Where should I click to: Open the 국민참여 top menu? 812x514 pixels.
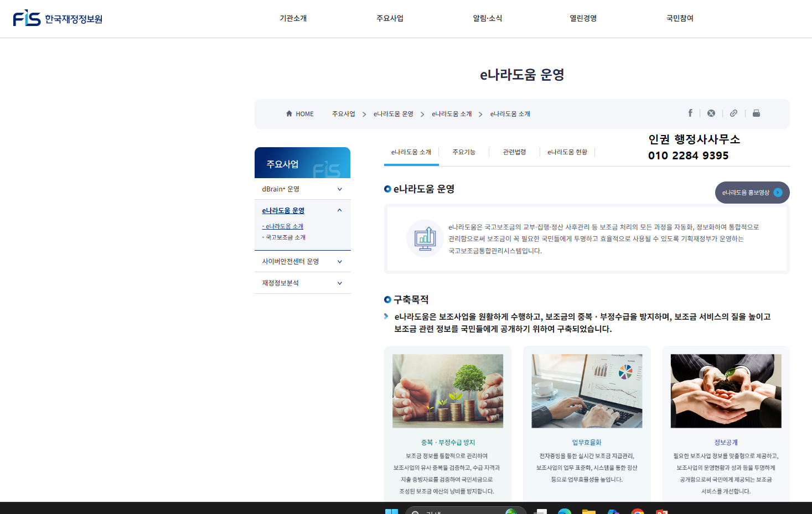click(x=680, y=18)
